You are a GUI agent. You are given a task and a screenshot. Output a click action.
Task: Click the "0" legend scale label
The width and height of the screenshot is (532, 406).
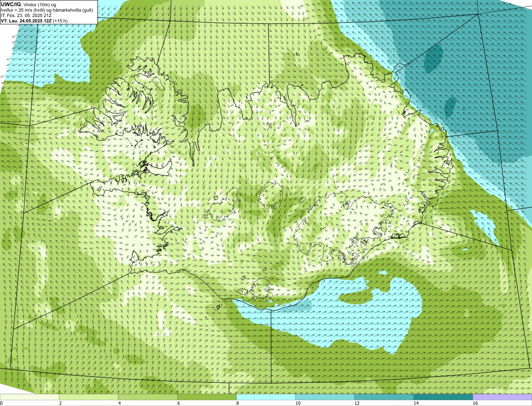point(1,403)
